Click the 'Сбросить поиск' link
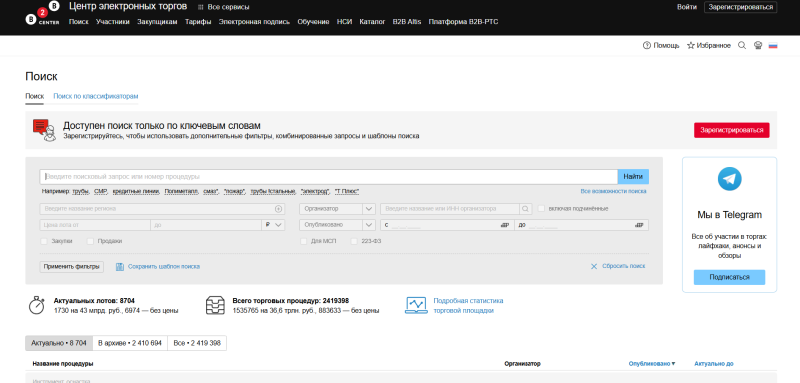Image resolution: width=800 pixels, height=383 pixels. pos(623,266)
